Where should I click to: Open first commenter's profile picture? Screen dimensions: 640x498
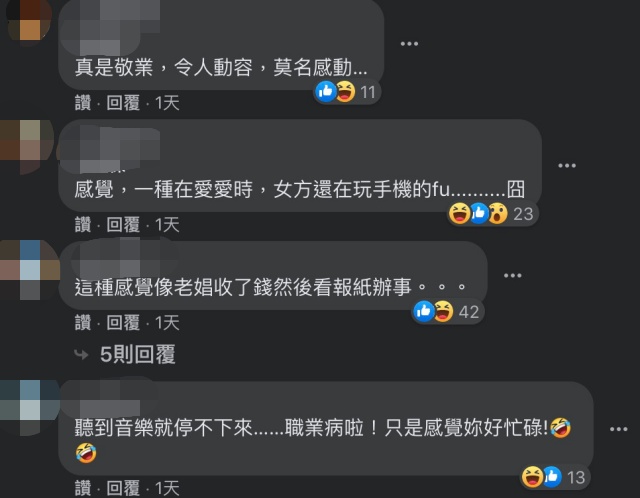(x=29, y=20)
